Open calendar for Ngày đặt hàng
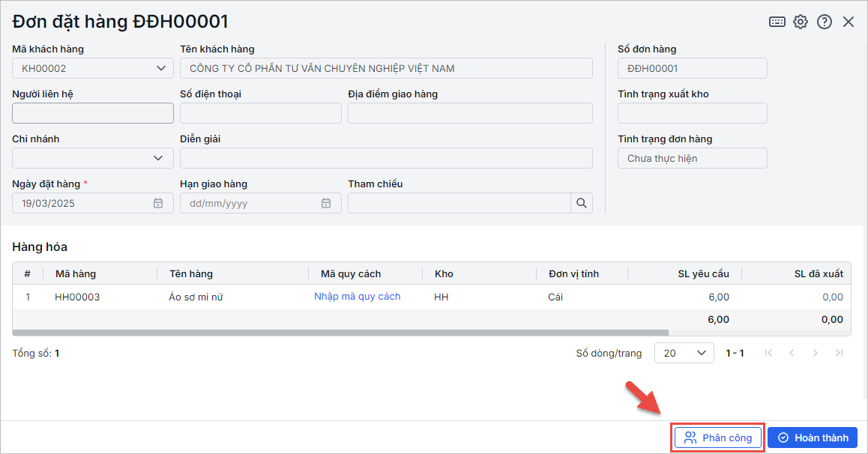Screen dimensions: 868x454 158,203
